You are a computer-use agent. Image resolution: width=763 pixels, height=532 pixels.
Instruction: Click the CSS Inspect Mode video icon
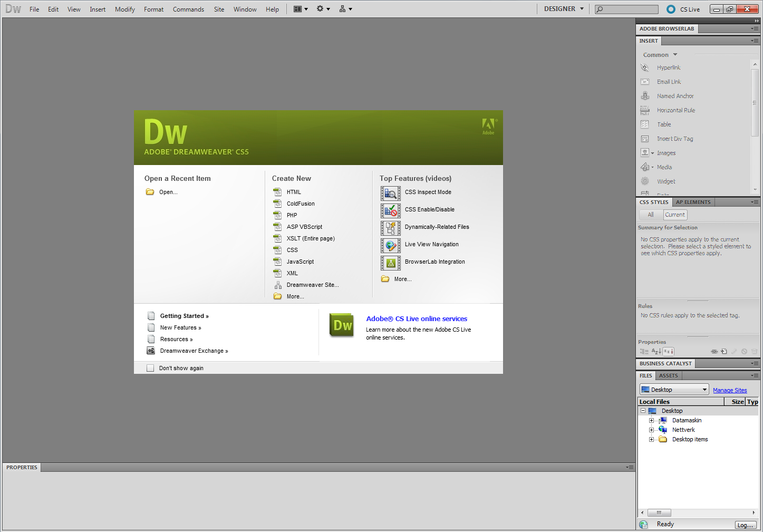391,193
